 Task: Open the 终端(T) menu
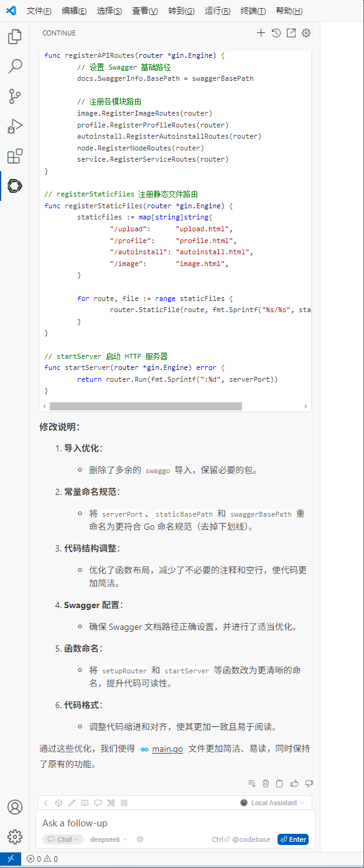(253, 11)
